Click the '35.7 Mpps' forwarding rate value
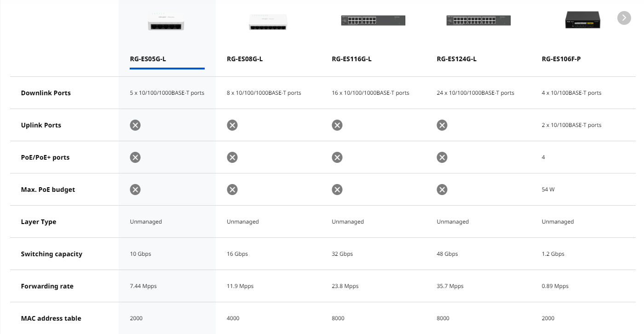 [x=450, y=286]
